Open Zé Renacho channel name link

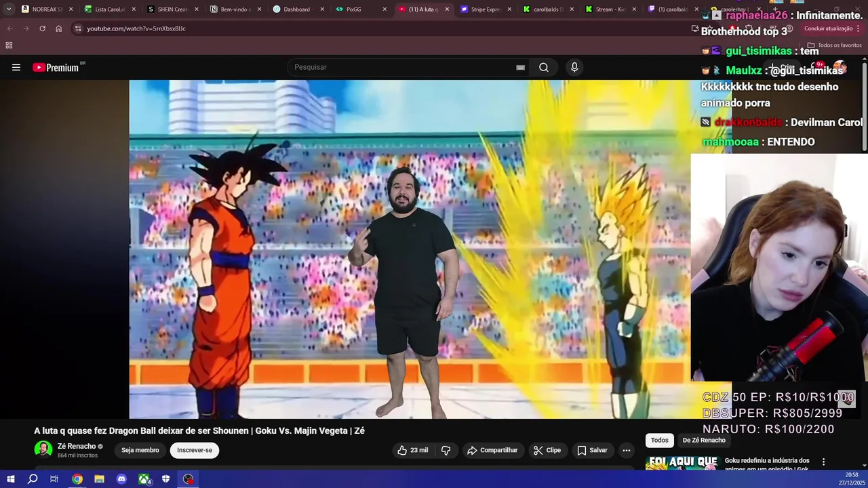click(x=77, y=446)
